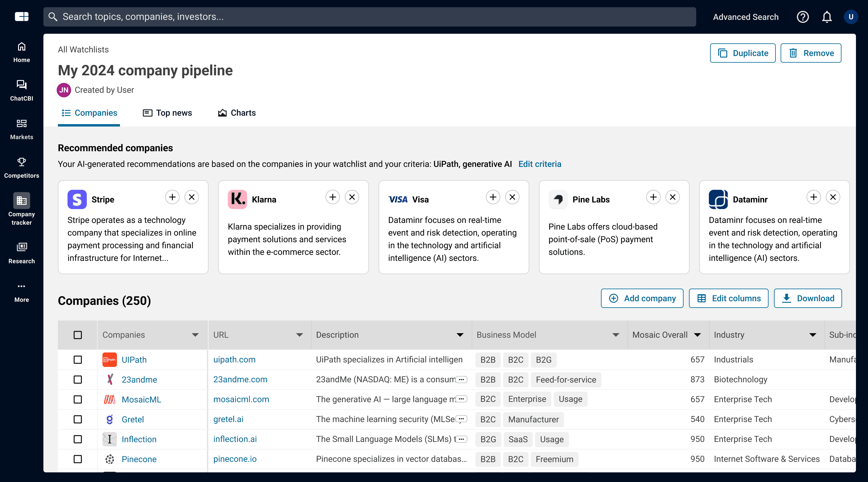This screenshot has height=482, width=868.
Task: Open the help question mark icon
Action: pos(802,17)
